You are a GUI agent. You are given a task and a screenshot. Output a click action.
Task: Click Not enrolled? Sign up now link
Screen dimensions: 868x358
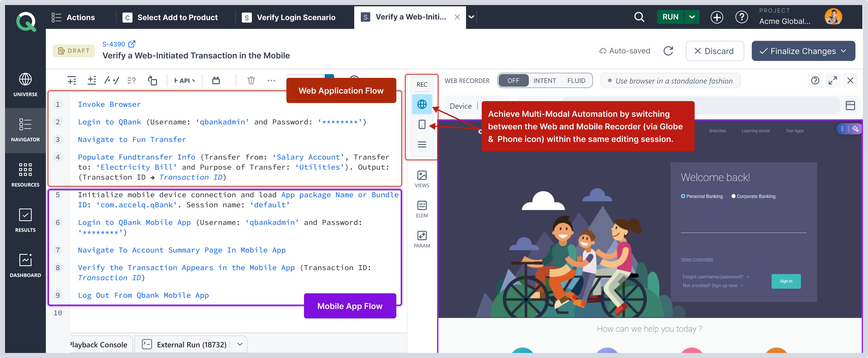tap(710, 286)
